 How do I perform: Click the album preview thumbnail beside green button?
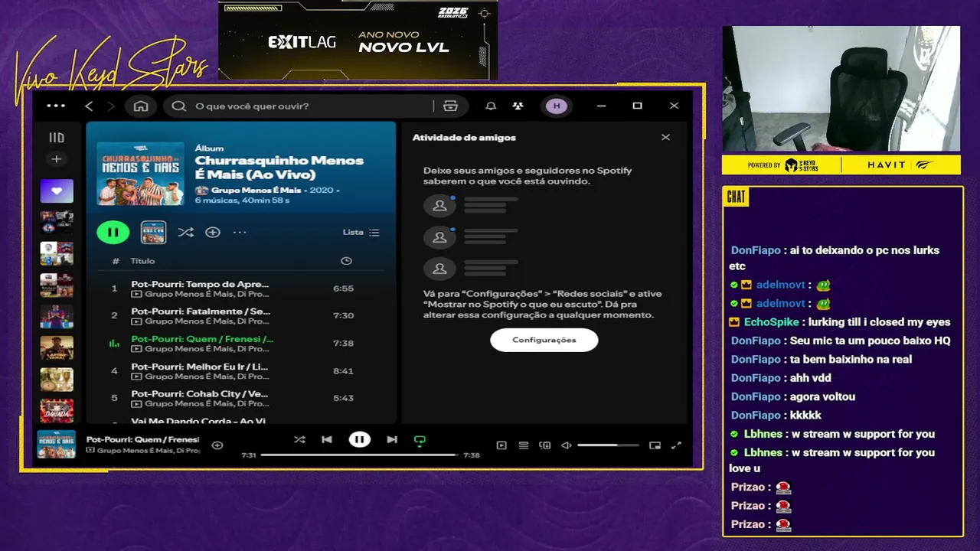point(154,232)
